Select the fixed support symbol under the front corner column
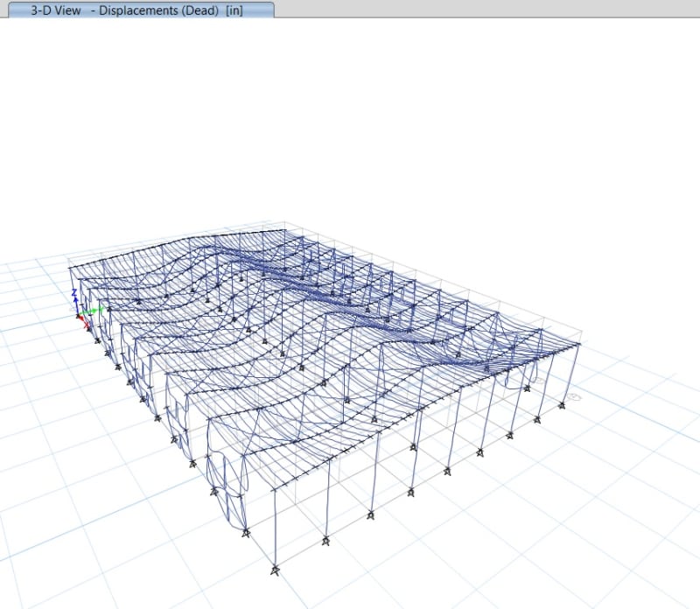The image size is (700, 609). (276, 570)
